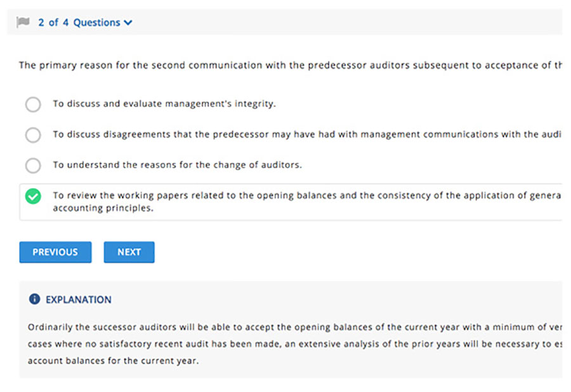Image resolution: width=571 pixels, height=392 pixels.
Task: Click the 'accounting principles.' line in selected answer
Action: coord(103,207)
